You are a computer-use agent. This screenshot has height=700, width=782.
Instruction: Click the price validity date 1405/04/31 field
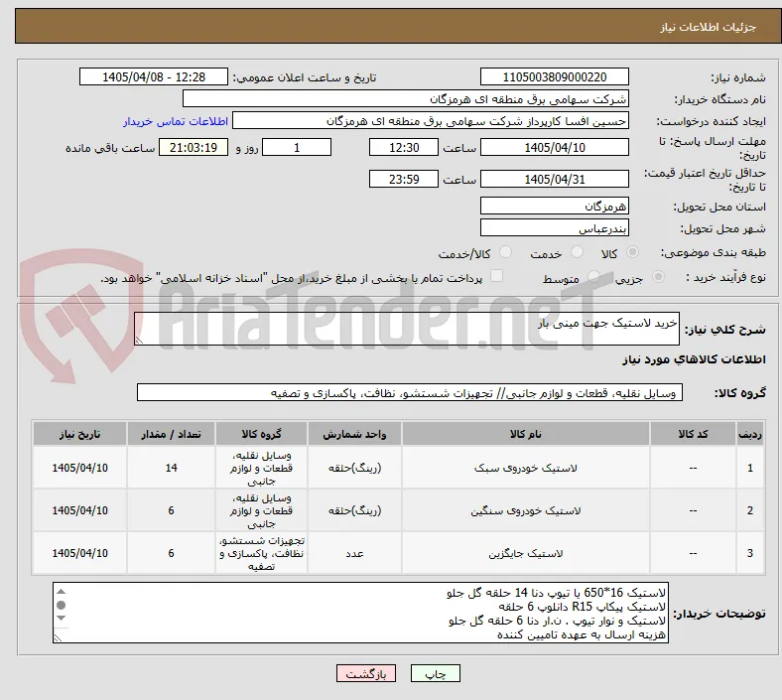(x=555, y=179)
